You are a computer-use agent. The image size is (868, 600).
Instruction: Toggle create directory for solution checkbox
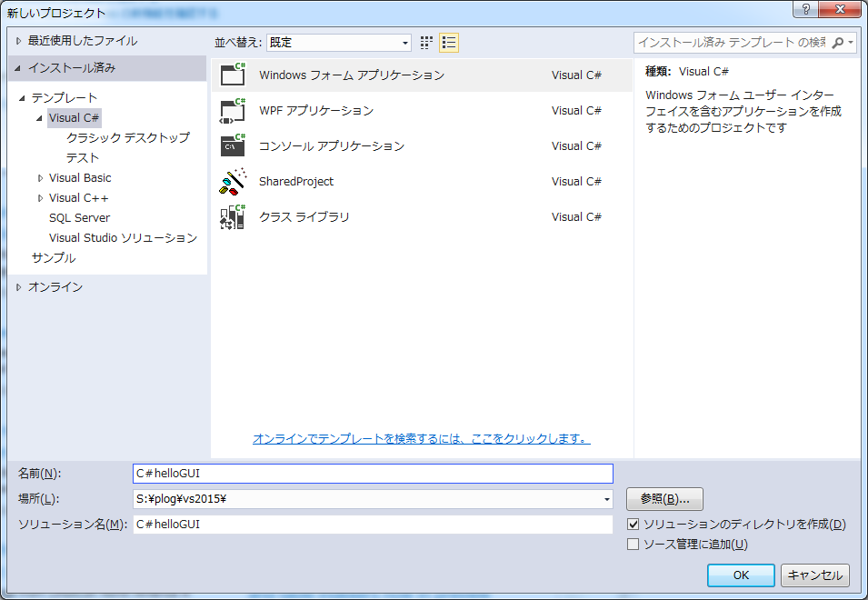point(634,525)
